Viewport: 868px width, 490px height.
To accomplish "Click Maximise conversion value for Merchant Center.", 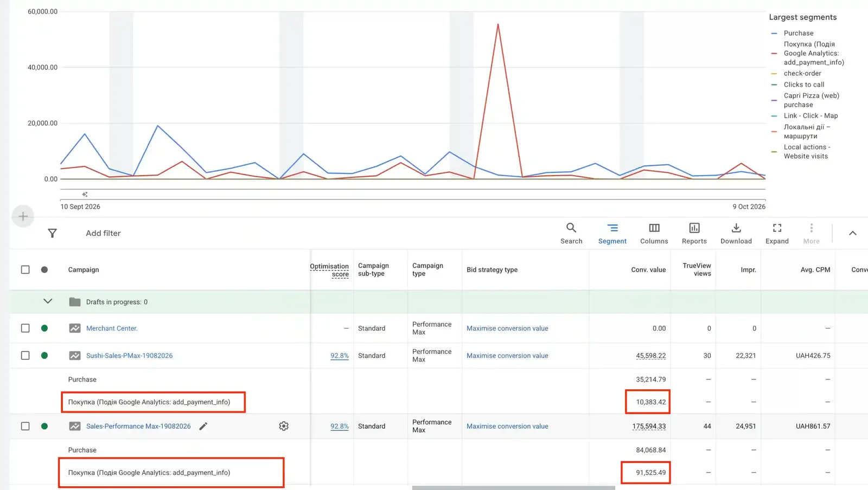I will (x=507, y=328).
